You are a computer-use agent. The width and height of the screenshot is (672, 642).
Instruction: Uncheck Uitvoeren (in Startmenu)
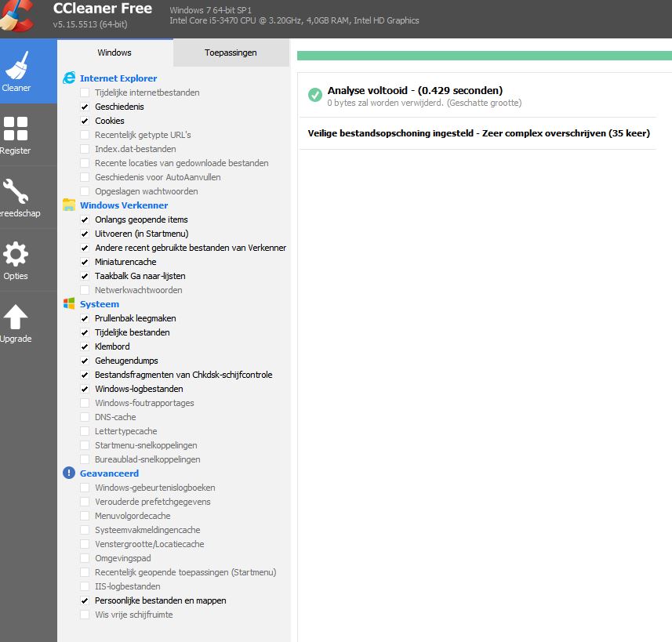[x=85, y=234]
